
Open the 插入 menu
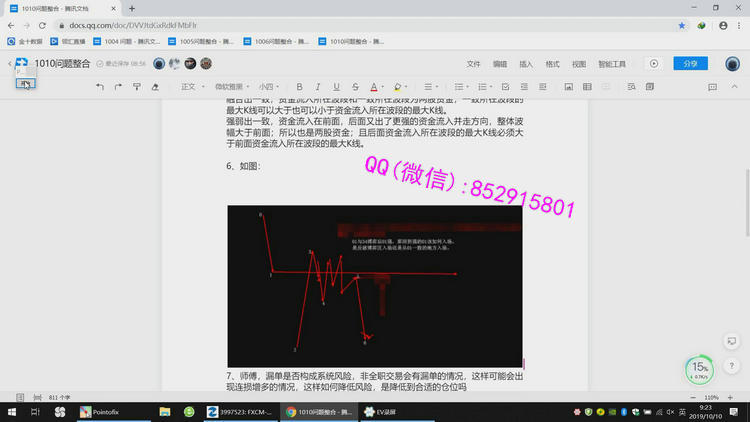pyautogui.click(x=526, y=63)
